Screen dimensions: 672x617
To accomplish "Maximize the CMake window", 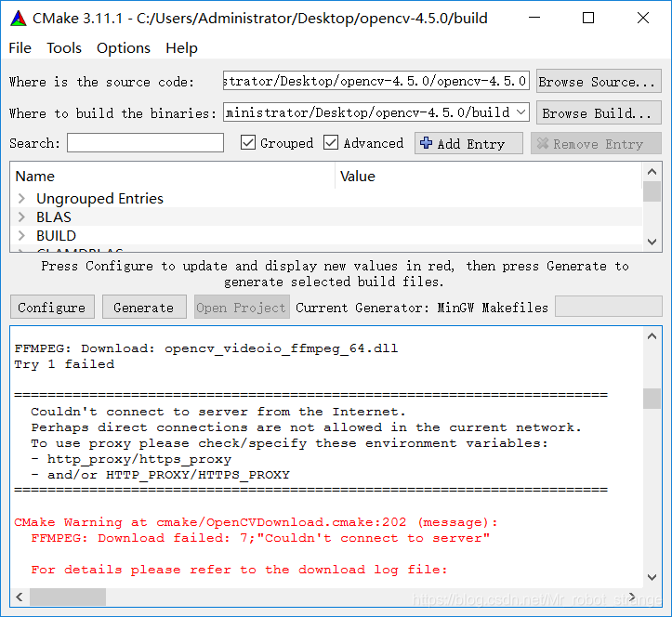I will pos(588,18).
